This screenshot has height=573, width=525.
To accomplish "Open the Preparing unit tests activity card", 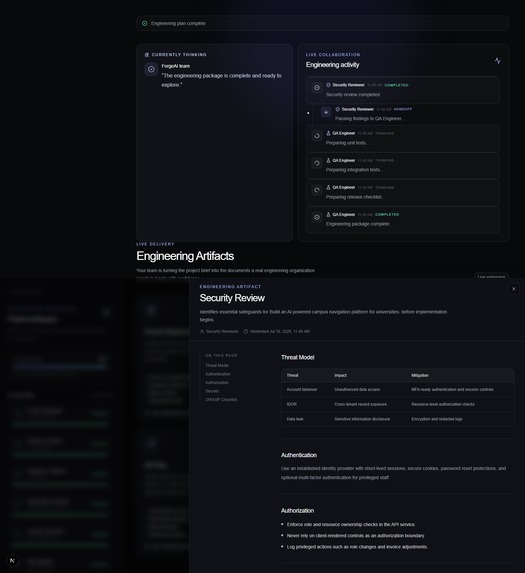I will pos(403,138).
